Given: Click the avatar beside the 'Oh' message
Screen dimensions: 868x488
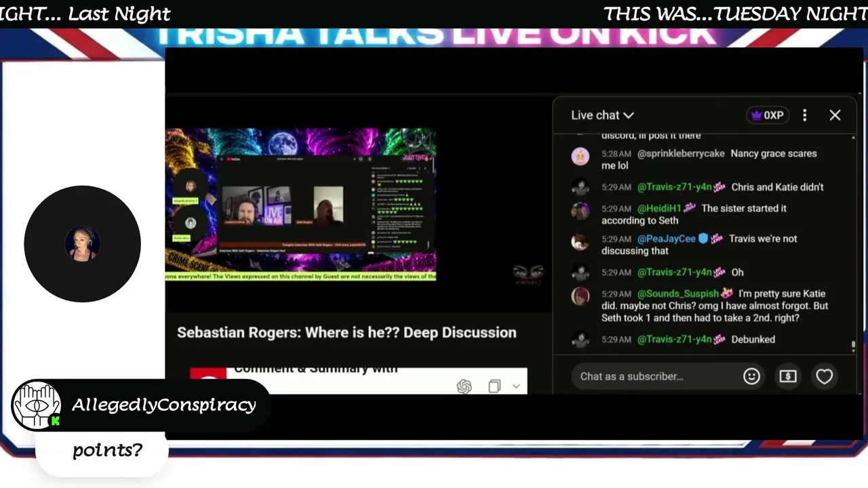Looking at the screenshot, I should click(580, 272).
